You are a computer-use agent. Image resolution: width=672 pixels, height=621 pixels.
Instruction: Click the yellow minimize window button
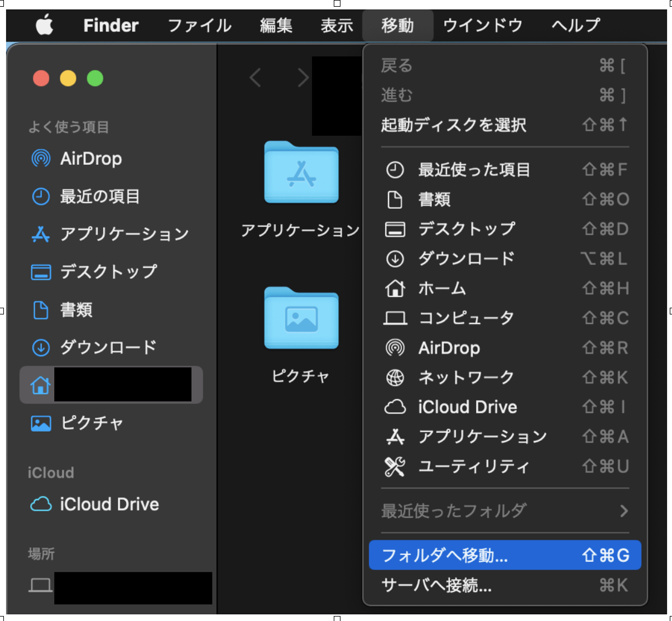pyautogui.click(x=68, y=78)
